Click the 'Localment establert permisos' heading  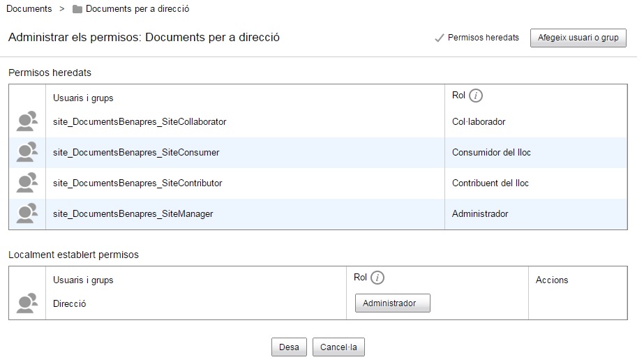(73, 255)
